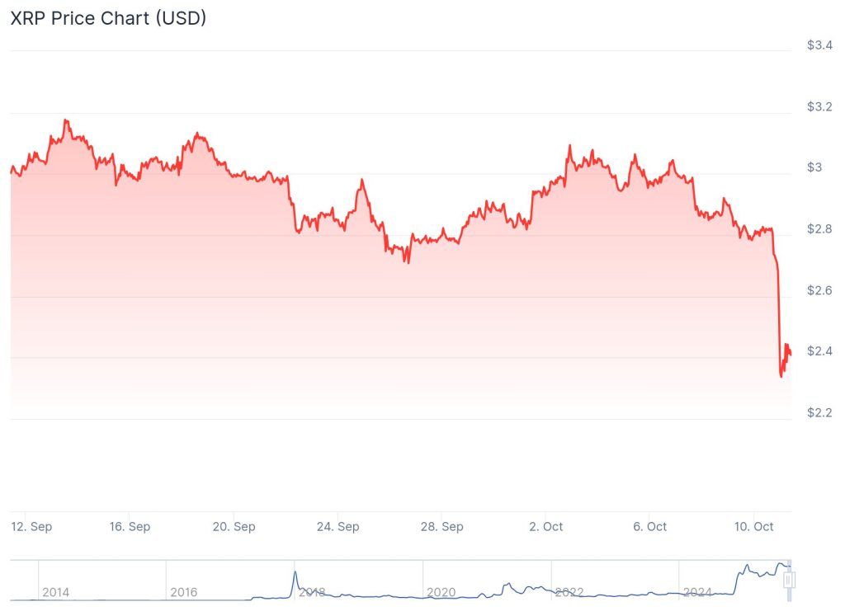845x616 pixels.
Task: Click the $3.4 y-axis label
Action: pyautogui.click(x=820, y=45)
